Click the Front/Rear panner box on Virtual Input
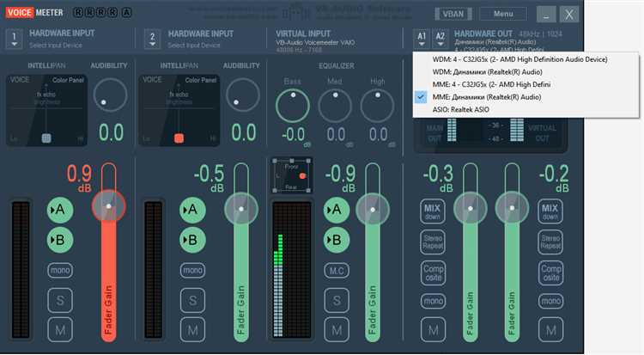This screenshot has width=644, height=355. 291,175
